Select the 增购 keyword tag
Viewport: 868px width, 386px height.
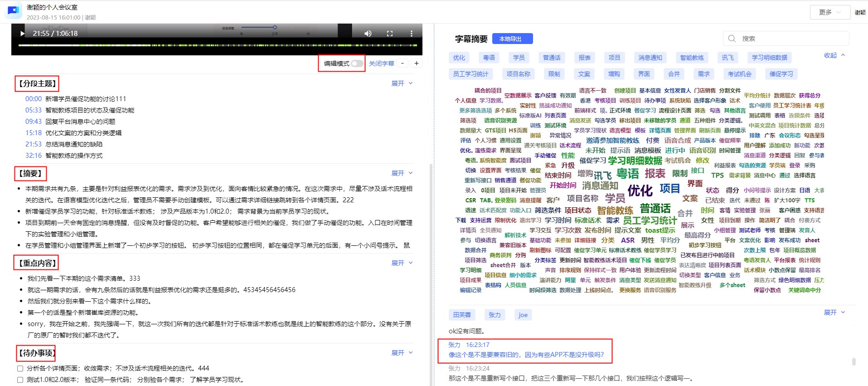(x=614, y=74)
